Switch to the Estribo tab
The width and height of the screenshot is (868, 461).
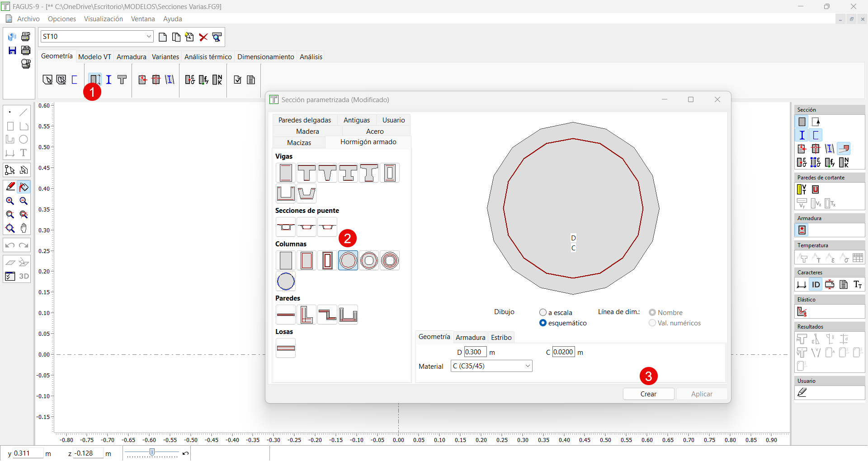[501, 338]
